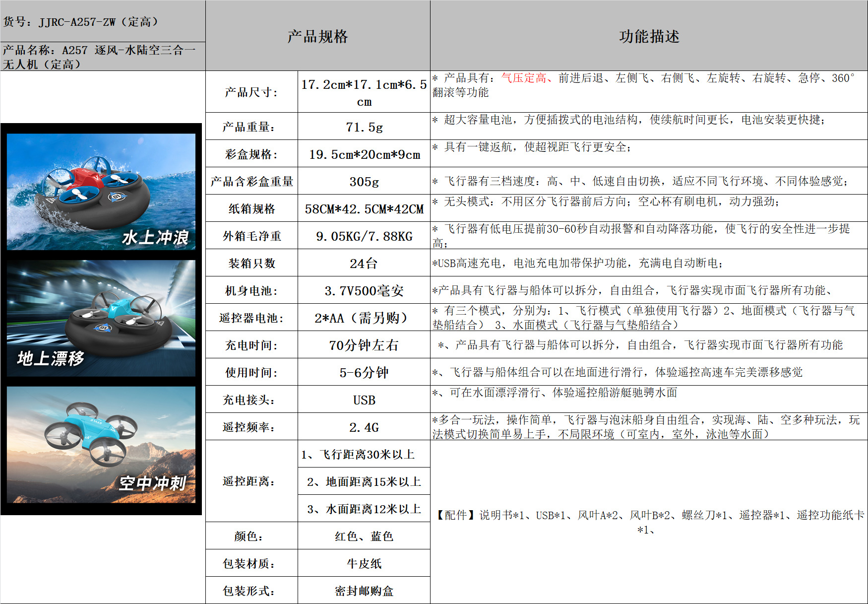Click the 密封邮购盒 value cell
This screenshot has width=868, height=604.
[364, 591]
